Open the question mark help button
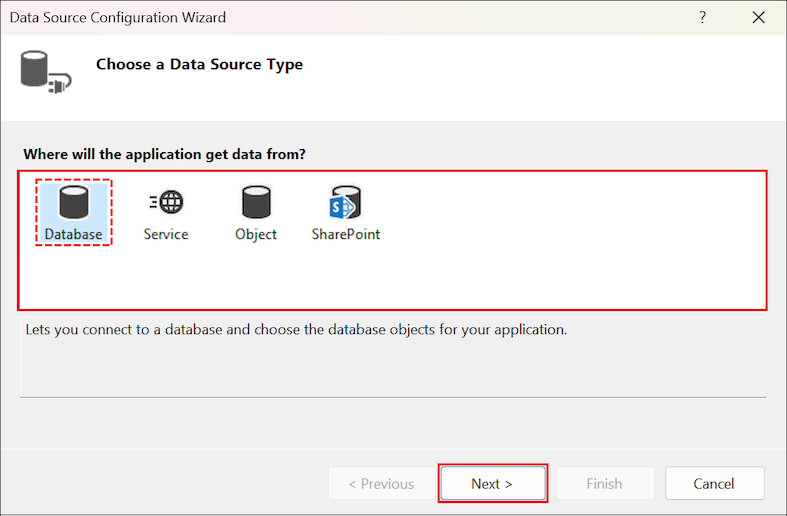This screenshot has height=516, width=787. click(x=703, y=18)
